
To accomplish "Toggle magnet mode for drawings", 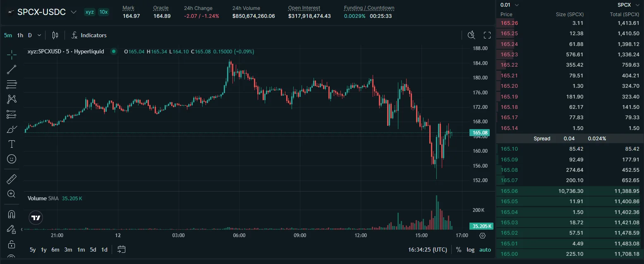I will pos(12,214).
